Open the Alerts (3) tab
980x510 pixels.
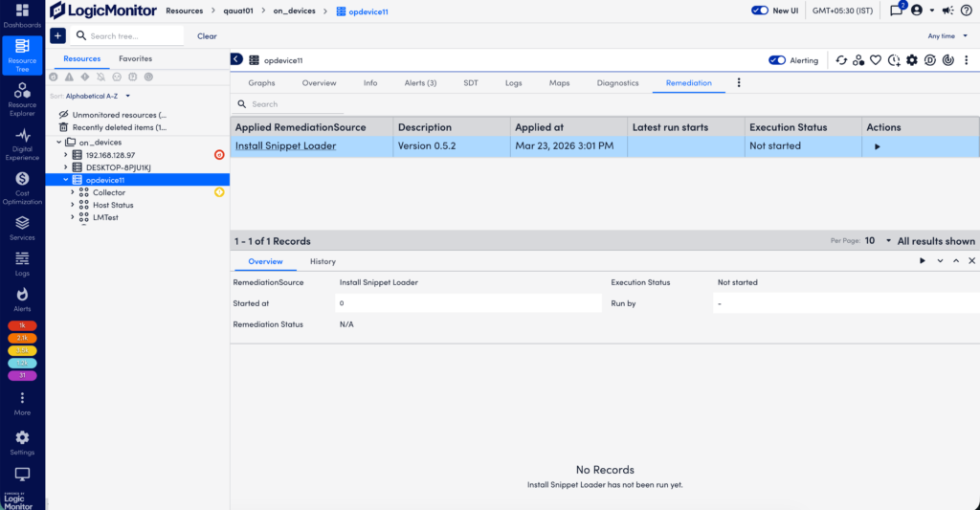pos(420,82)
